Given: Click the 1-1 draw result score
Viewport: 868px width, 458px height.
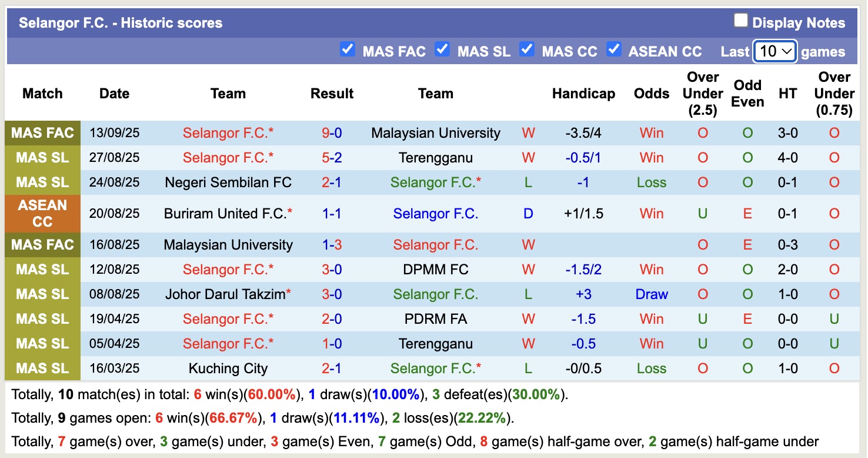Looking at the screenshot, I should [332, 214].
